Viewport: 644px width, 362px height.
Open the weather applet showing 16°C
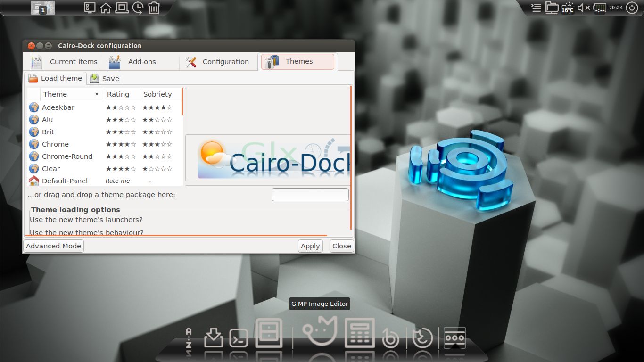coord(567,8)
